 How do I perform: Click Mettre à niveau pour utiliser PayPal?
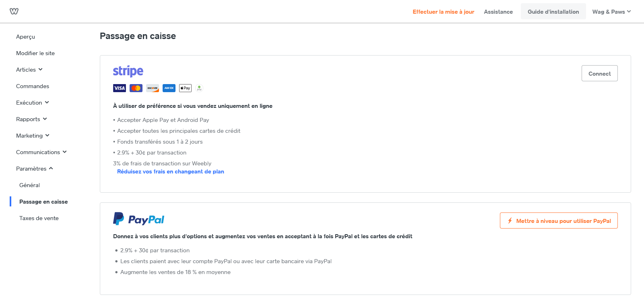click(559, 221)
